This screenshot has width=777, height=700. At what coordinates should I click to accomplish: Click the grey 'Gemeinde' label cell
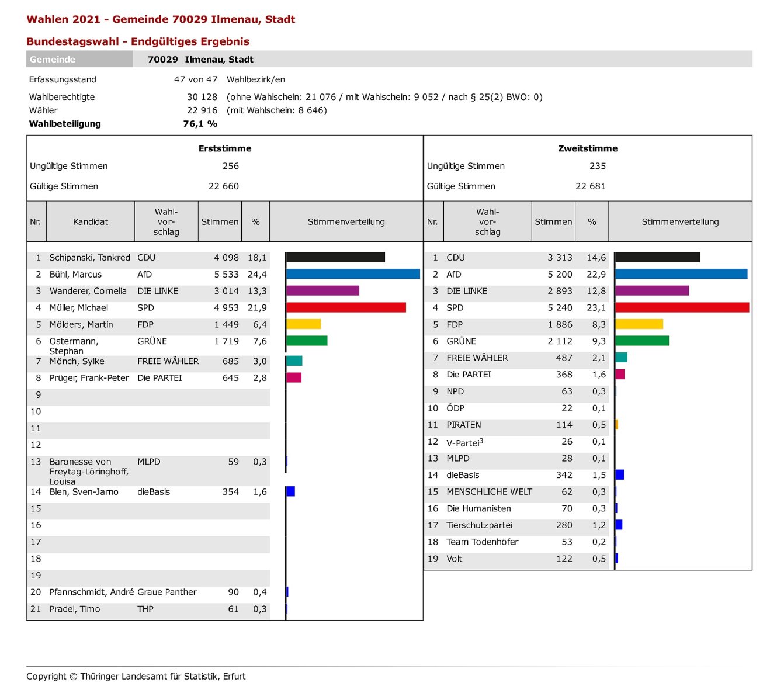[79, 59]
